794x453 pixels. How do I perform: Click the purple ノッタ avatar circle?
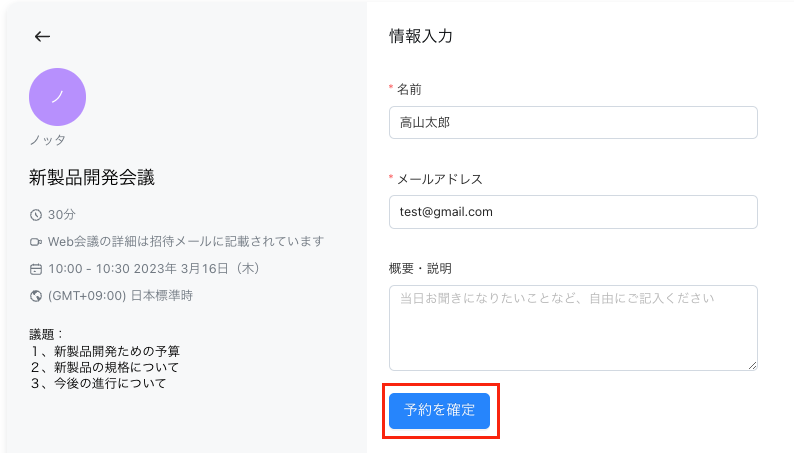point(57,97)
